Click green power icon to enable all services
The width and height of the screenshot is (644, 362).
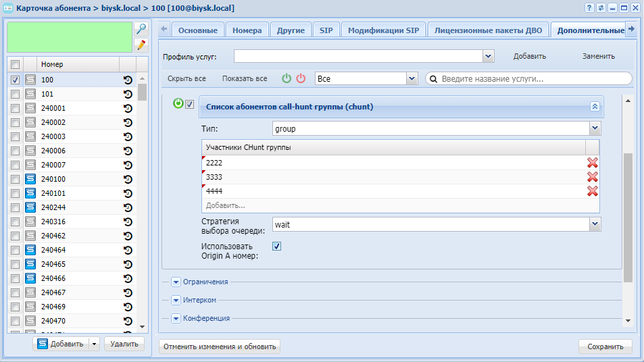tap(287, 78)
